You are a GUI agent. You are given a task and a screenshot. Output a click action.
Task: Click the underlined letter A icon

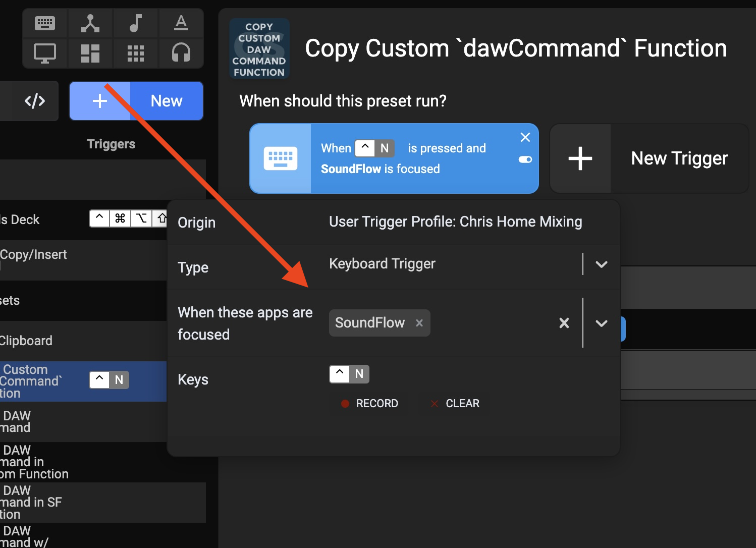[181, 23]
